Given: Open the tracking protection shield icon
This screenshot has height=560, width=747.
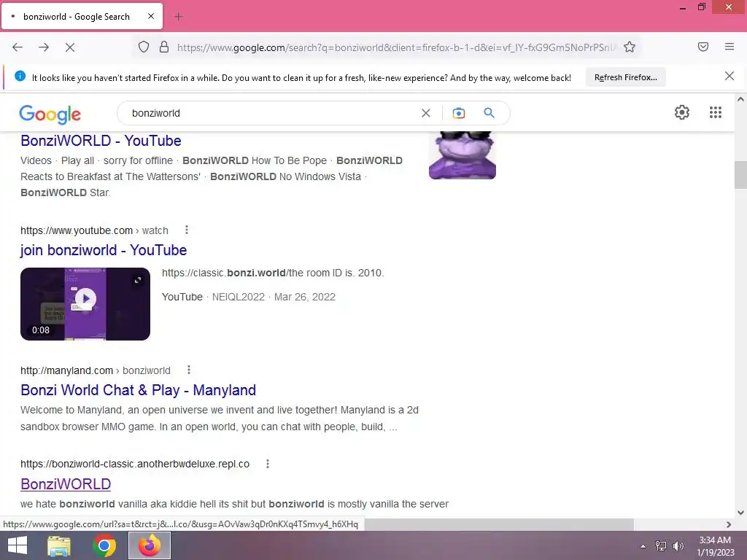Looking at the screenshot, I should (144, 47).
